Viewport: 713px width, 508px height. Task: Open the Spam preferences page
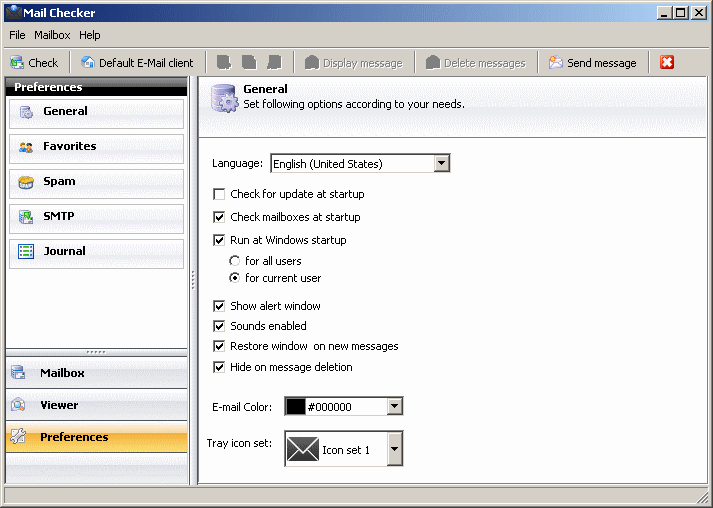coord(96,184)
